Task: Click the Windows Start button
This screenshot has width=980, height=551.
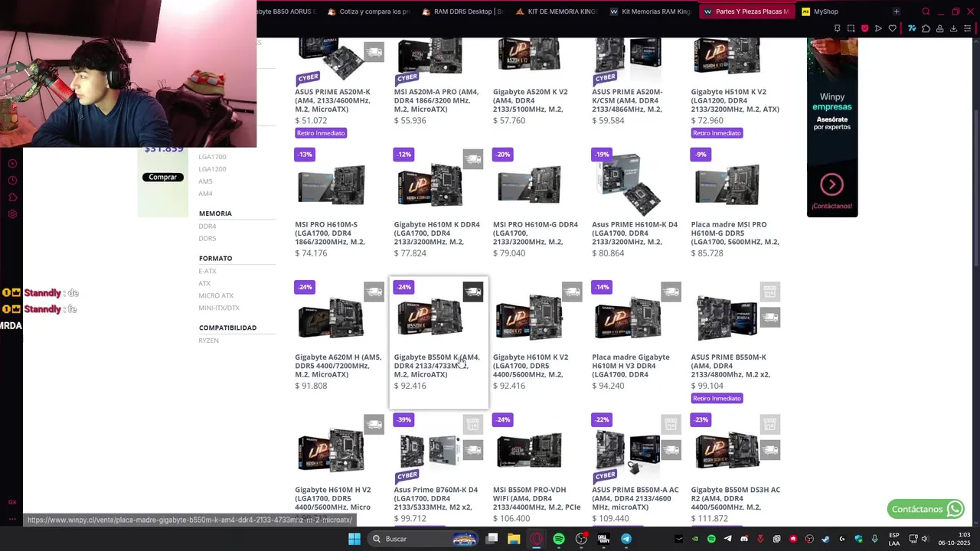Action: [354, 539]
